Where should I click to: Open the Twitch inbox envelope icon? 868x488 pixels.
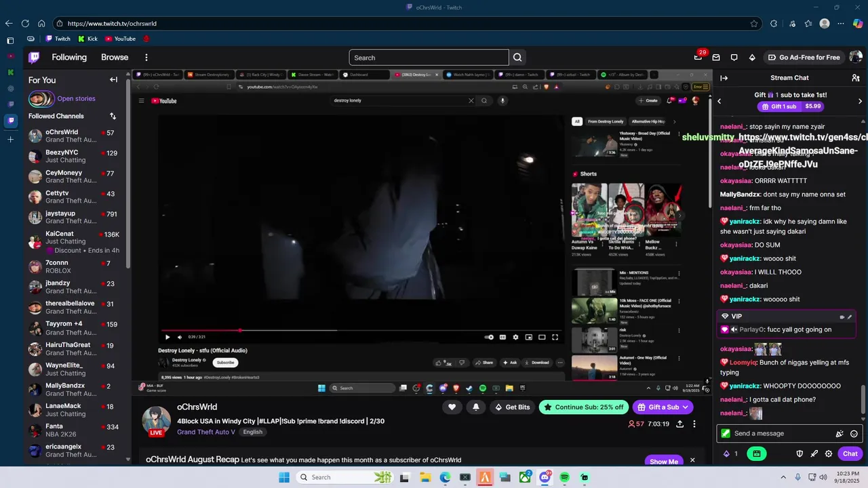(x=716, y=58)
